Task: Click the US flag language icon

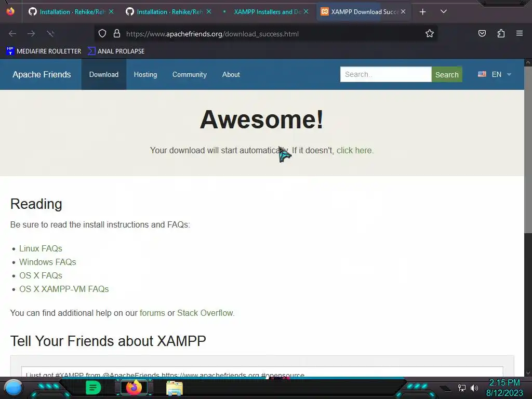Action: 482,74
